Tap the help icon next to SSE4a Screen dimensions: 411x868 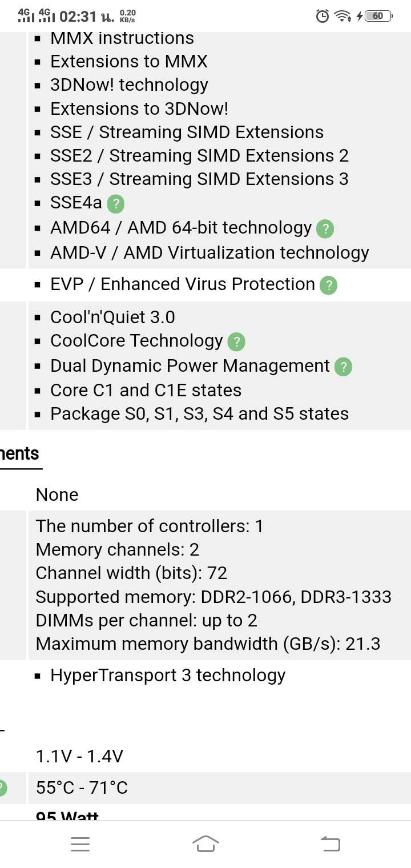point(116,203)
